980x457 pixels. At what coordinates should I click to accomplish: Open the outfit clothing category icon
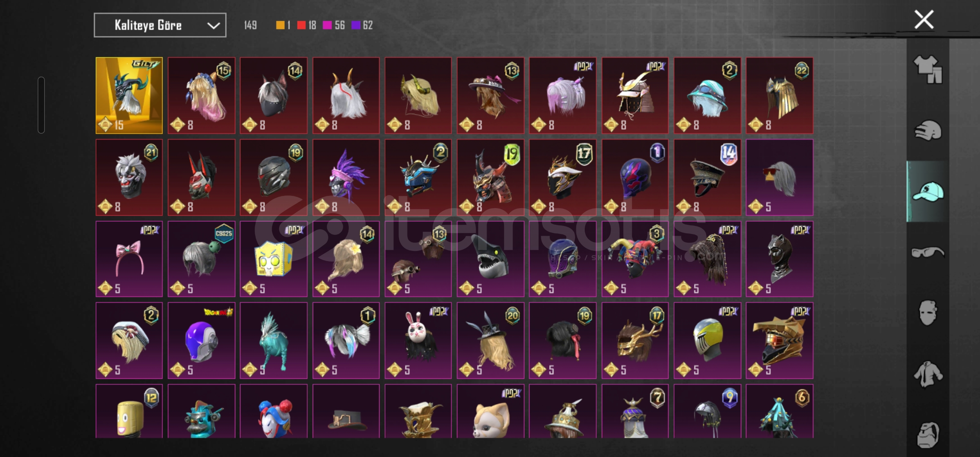(928, 69)
